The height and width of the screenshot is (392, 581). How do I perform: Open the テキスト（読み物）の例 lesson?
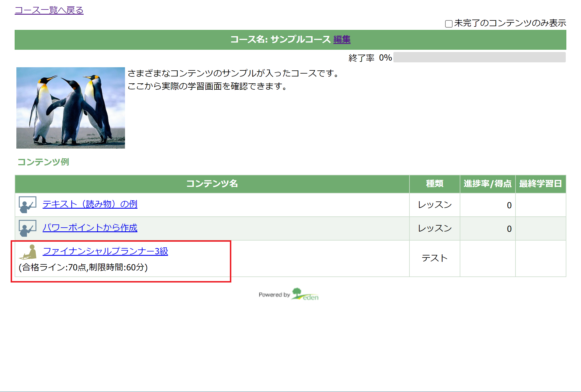[x=90, y=204]
